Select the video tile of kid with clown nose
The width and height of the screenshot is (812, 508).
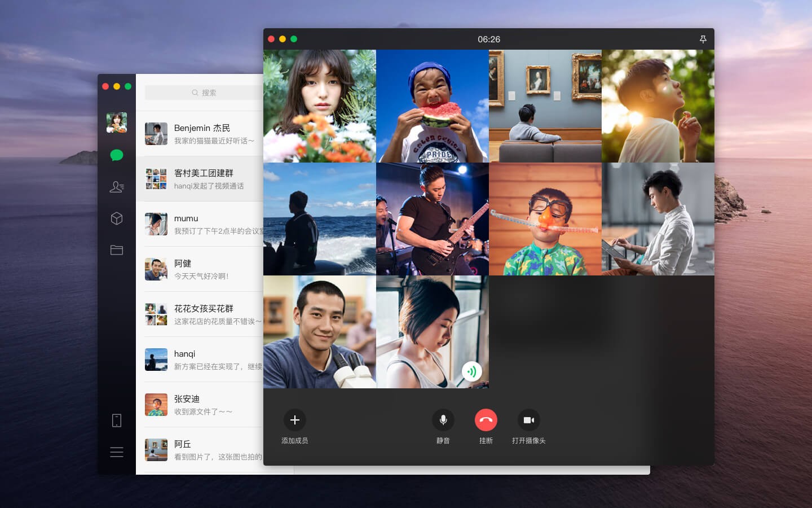point(545,219)
